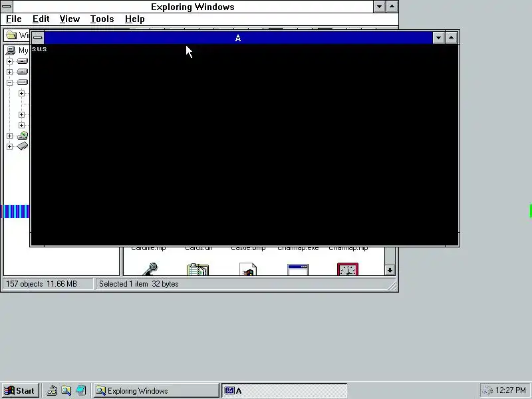
Task: Open the first quick launch icon
Action: 52,390
